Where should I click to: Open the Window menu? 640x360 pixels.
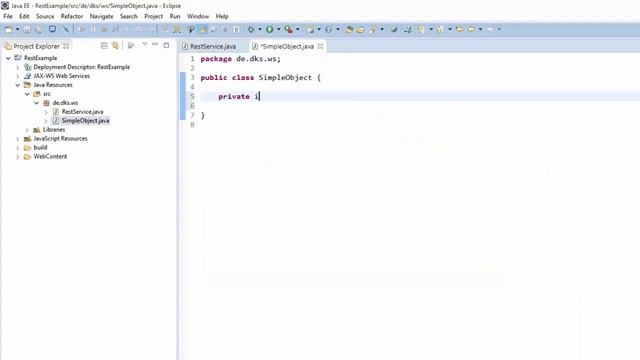coord(198,16)
